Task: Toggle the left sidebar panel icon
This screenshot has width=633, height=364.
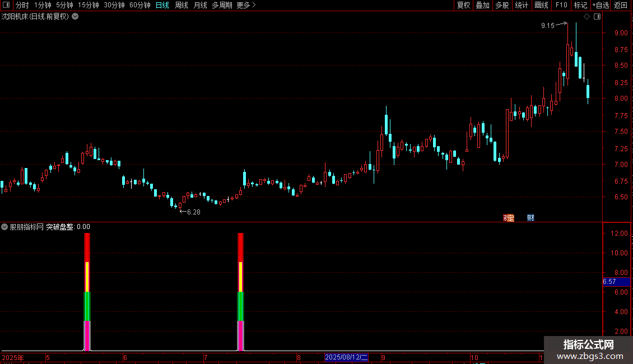Action: [x=6, y=5]
